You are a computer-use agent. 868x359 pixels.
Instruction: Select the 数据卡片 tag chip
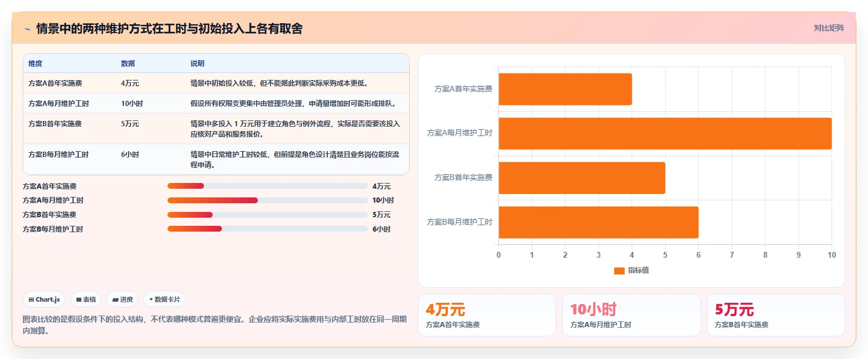pyautogui.click(x=165, y=299)
